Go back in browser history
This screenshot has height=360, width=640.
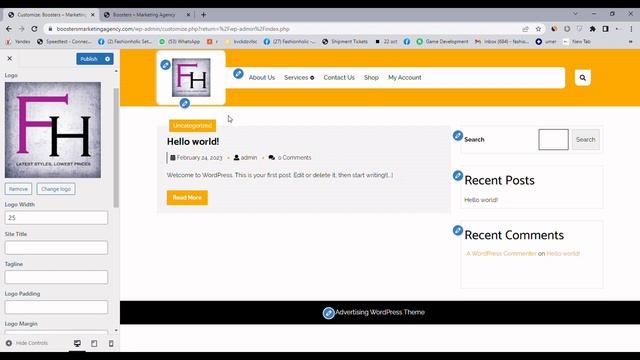tap(9, 29)
